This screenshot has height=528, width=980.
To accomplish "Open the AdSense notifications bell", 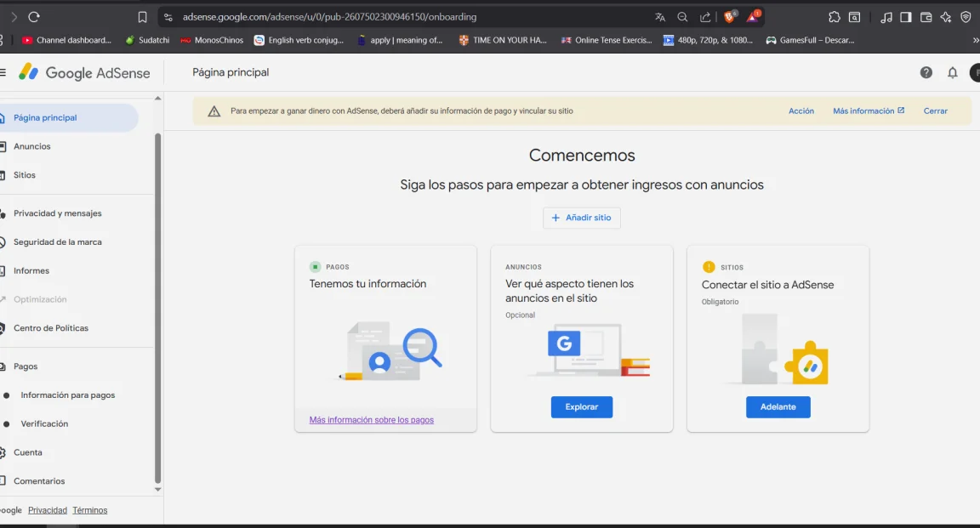I will (953, 72).
